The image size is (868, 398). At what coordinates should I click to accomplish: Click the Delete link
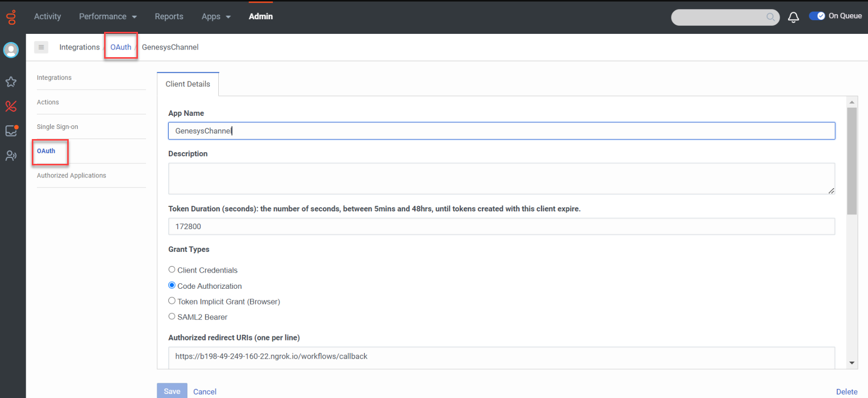846,391
